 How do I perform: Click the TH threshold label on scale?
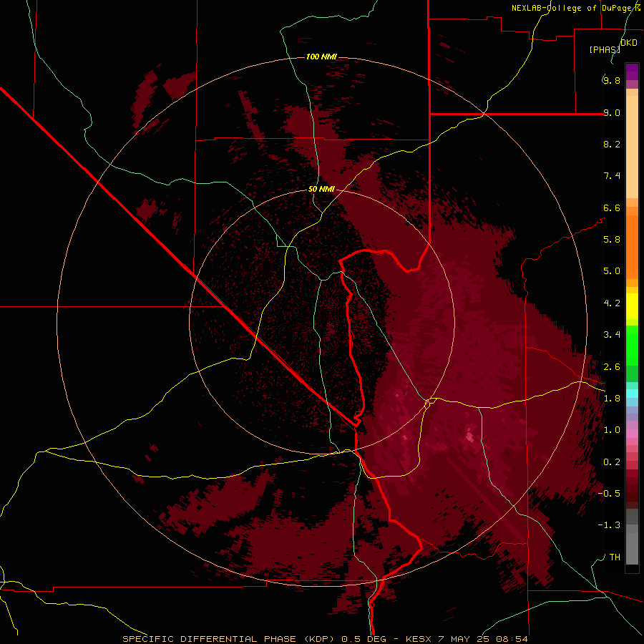[x=615, y=557]
